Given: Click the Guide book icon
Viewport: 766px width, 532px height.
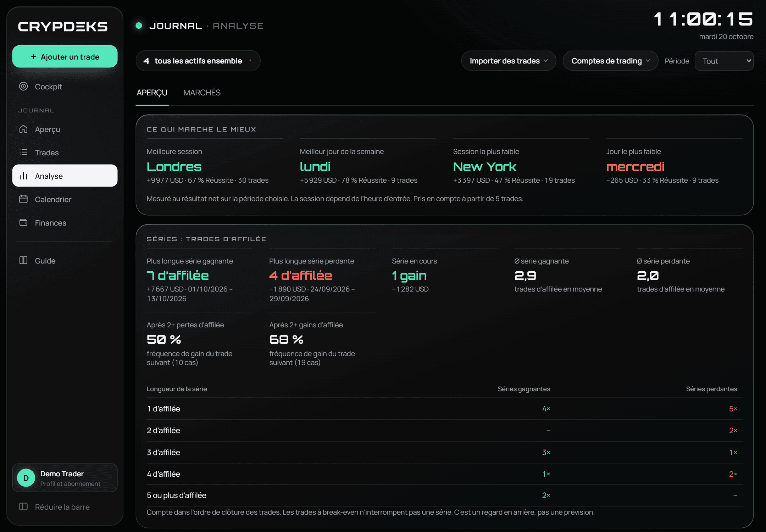Looking at the screenshot, I should coord(23,260).
